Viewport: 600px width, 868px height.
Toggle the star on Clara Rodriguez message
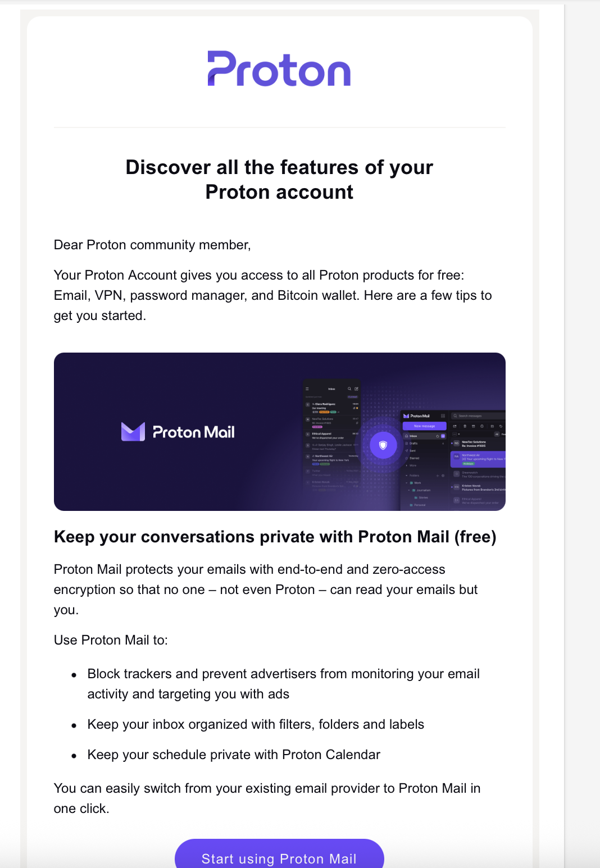pyautogui.click(x=357, y=408)
